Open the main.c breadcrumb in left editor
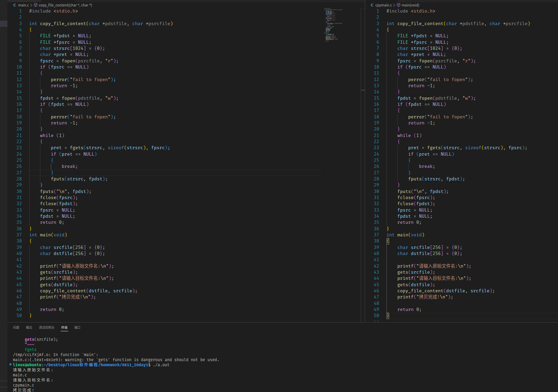The width and height of the screenshot is (558, 392). click(23, 5)
